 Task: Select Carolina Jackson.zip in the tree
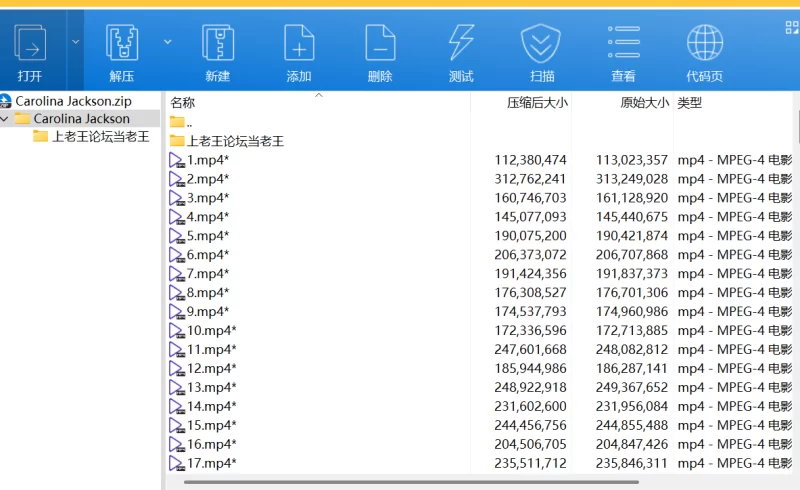pyautogui.click(x=73, y=101)
